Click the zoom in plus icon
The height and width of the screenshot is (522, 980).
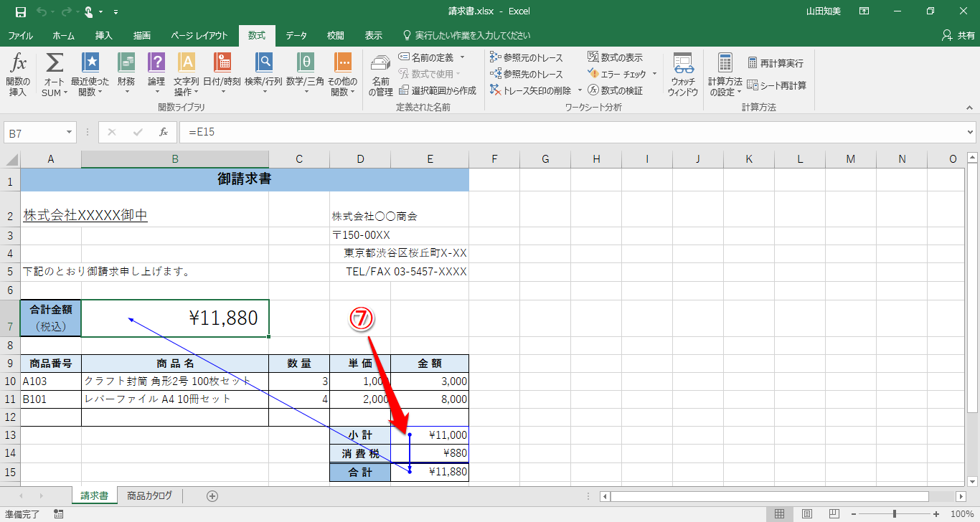[x=936, y=513]
